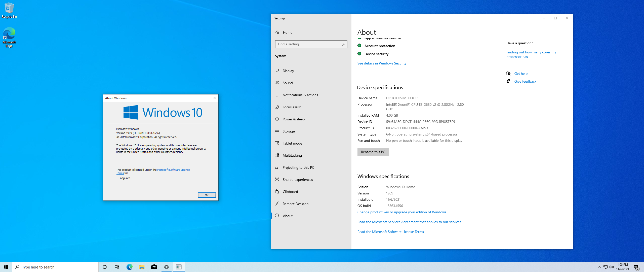This screenshot has height=272, width=644.
Task: Click the Sound speaker icon
Action: pos(277,83)
